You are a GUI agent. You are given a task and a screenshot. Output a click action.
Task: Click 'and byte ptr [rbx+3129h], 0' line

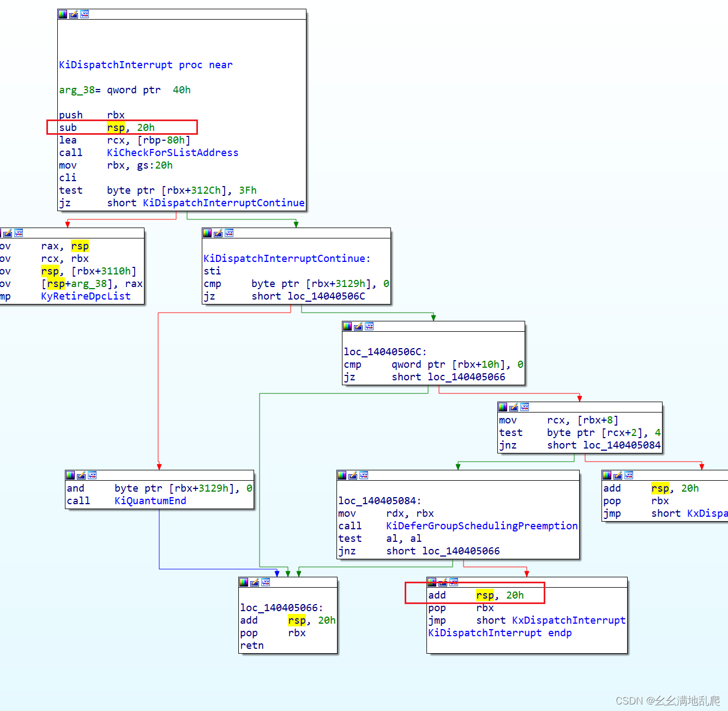[x=160, y=488]
